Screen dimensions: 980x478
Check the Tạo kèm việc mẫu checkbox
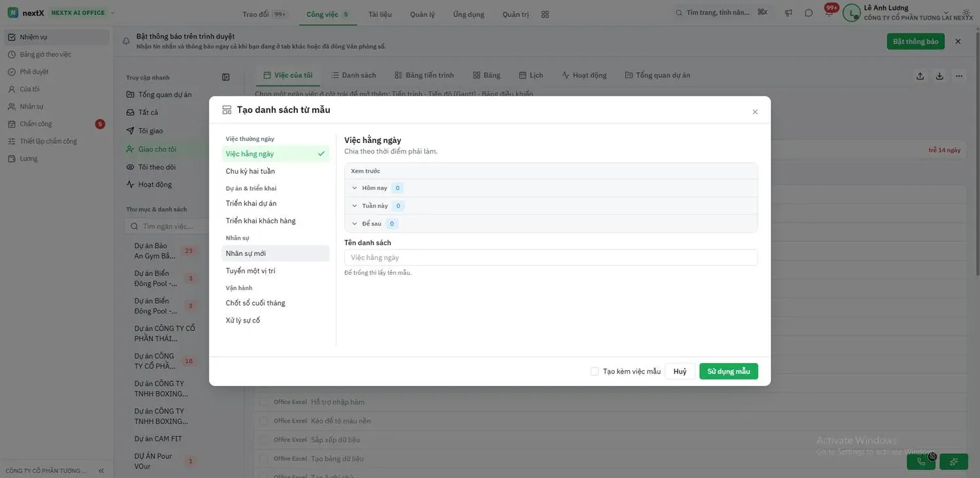(595, 371)
